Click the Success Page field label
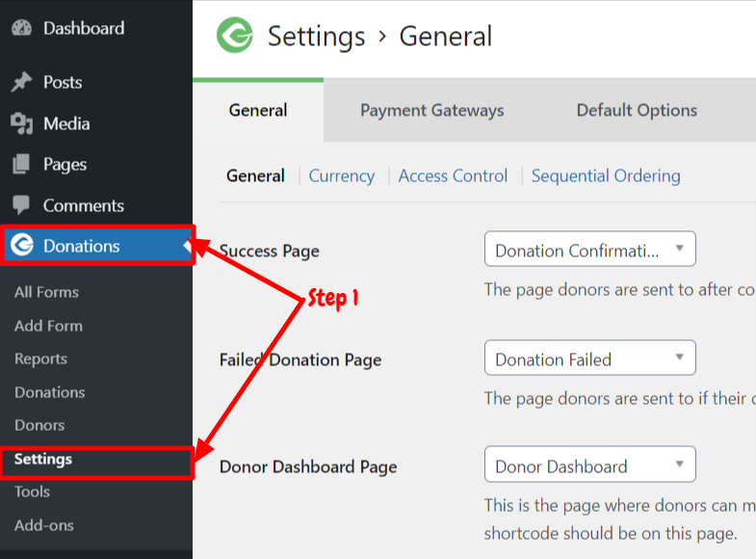This screenshot has width=756, height=559. click(x=269, y=252)
